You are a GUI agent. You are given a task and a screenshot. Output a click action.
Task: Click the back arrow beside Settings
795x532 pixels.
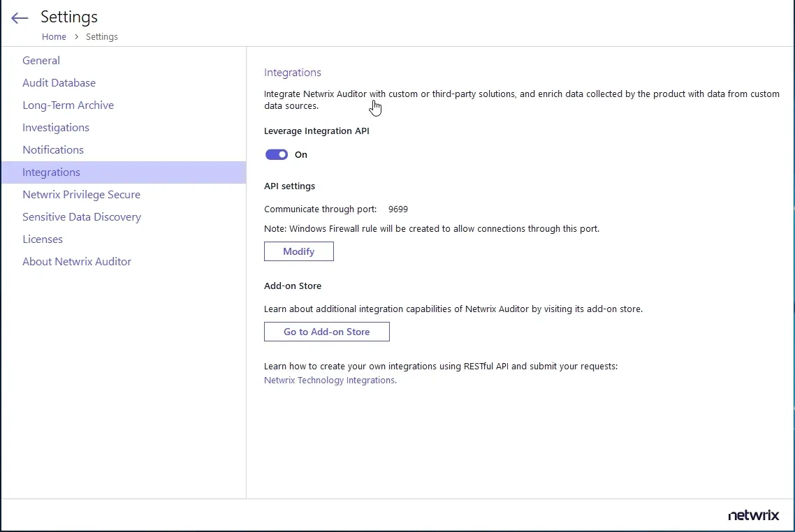(x=19, y=17)
